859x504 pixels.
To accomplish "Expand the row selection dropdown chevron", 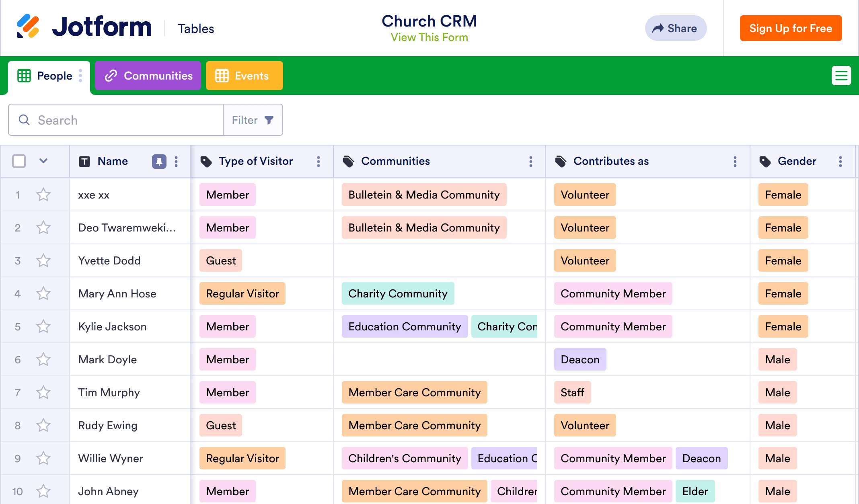I will pyautogui.click(x=43, y=161).
